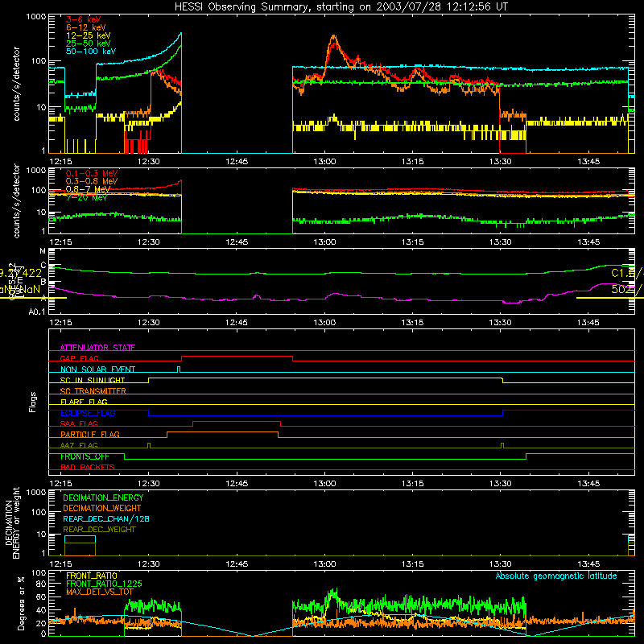Select the SC_IN_SUNLIGHT flag label
The width and height of the screenshot is (644, 644).
point(93,380)
